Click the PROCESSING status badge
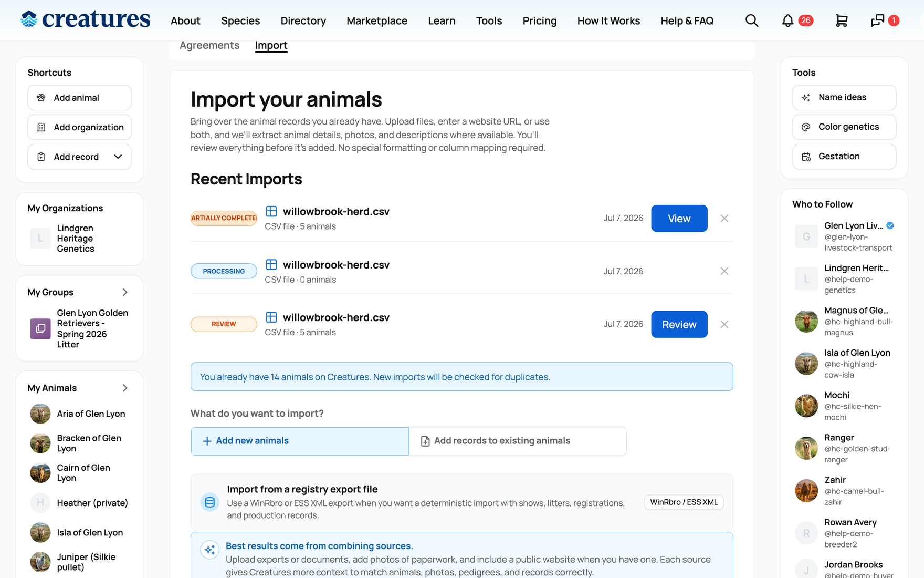This screenshot has height=578, width=924. pos(224,271)
